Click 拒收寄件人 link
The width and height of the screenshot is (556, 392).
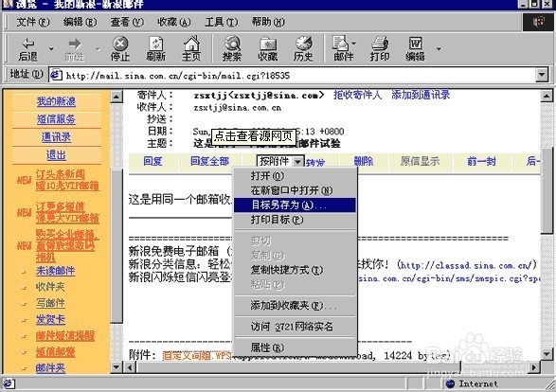tap(357, 95)
